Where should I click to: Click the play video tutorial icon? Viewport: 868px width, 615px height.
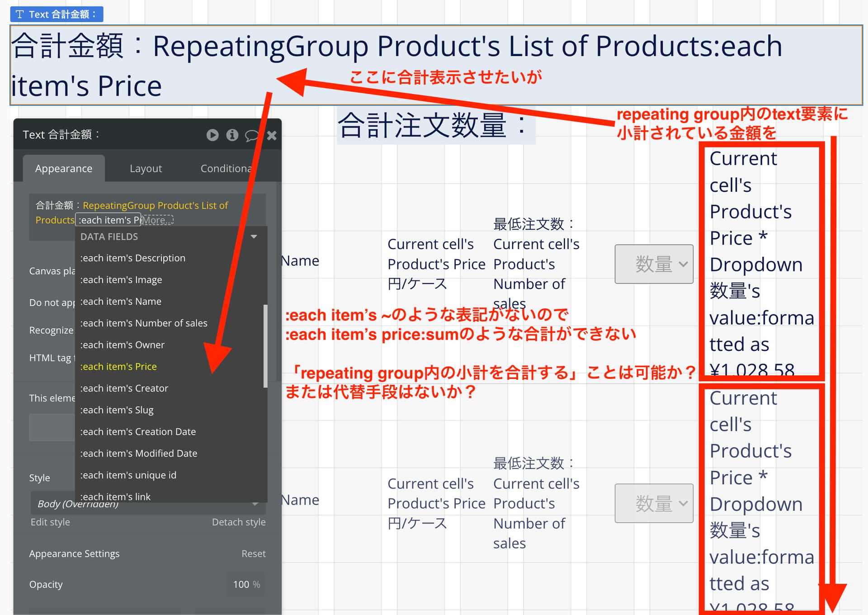coord(212,135)
